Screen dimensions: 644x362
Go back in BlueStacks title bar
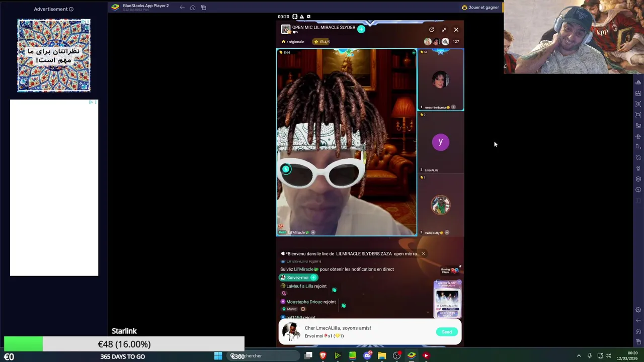[x=182, y=8]
